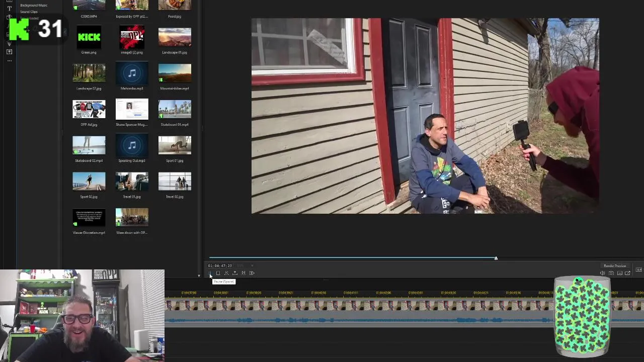The width and height of the screenshot is (644, 362).
Task: Select the Mahoroba.mp3 audio clip
Action: click(132, 73)
